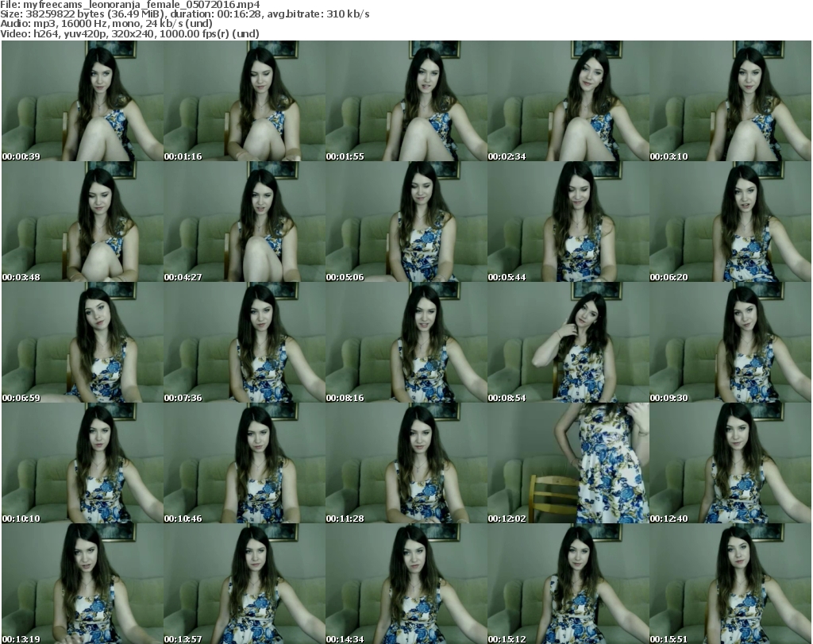Screen dimensions: 813x644
Task: Open the thumbnail frame timestamped 00:14:34
Action: pyautogui.click(x=406, y=584)
